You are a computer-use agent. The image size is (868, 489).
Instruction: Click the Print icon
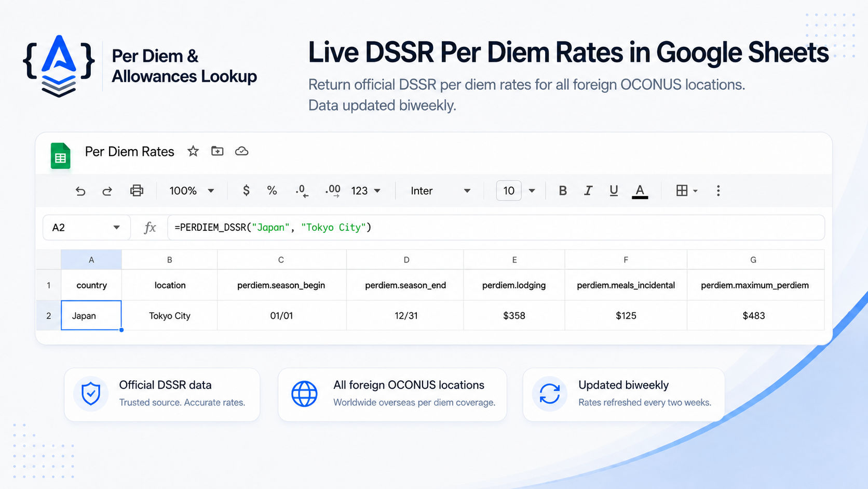(x=137, y=191)
